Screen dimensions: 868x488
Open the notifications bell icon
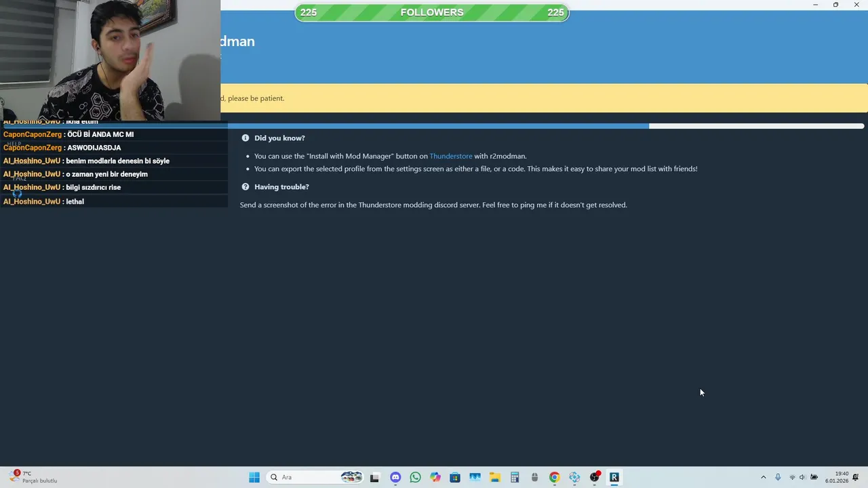[x=856, y=477]
